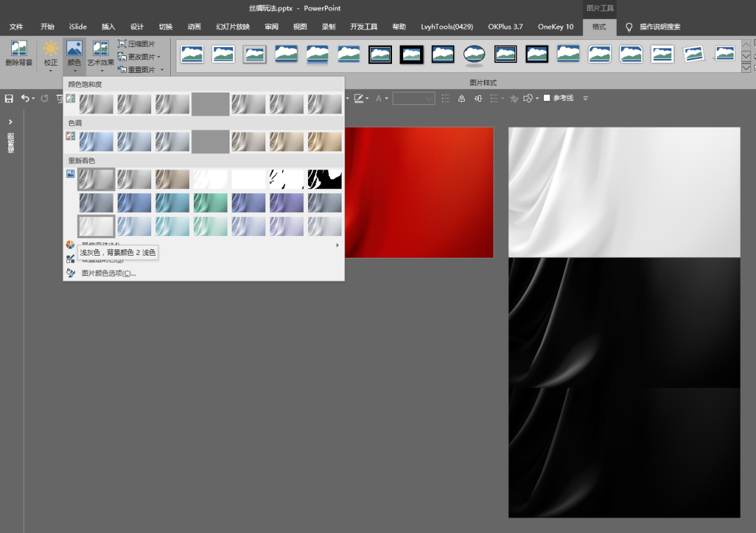Click the font color A icon
The width and height of the screenshot is (756, 533).
[379, 98]
